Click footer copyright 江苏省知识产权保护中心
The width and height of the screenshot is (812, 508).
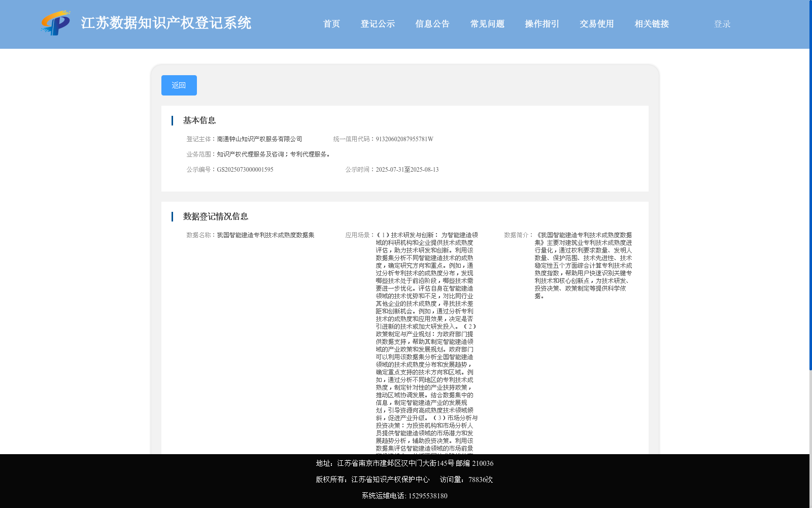[390, 480]
